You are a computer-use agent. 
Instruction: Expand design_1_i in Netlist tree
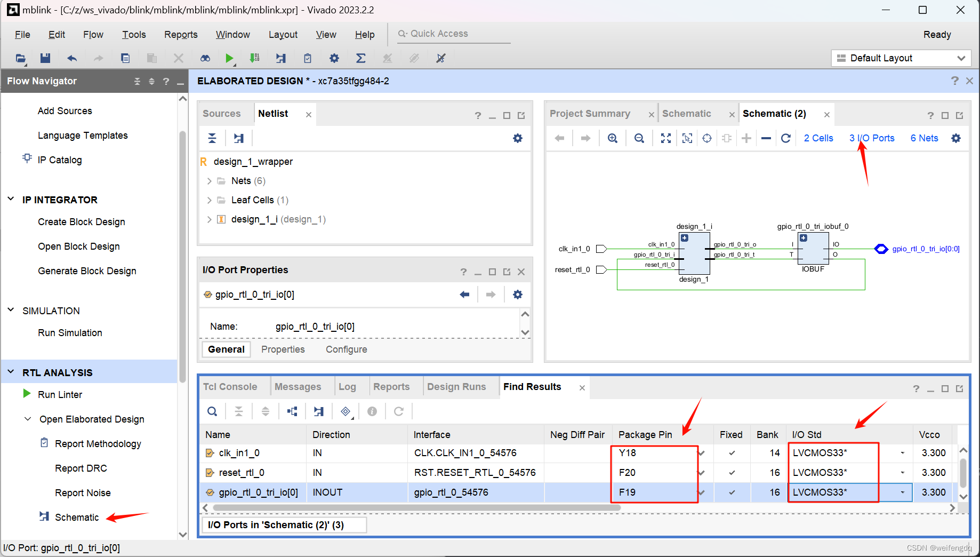point(209,219)
